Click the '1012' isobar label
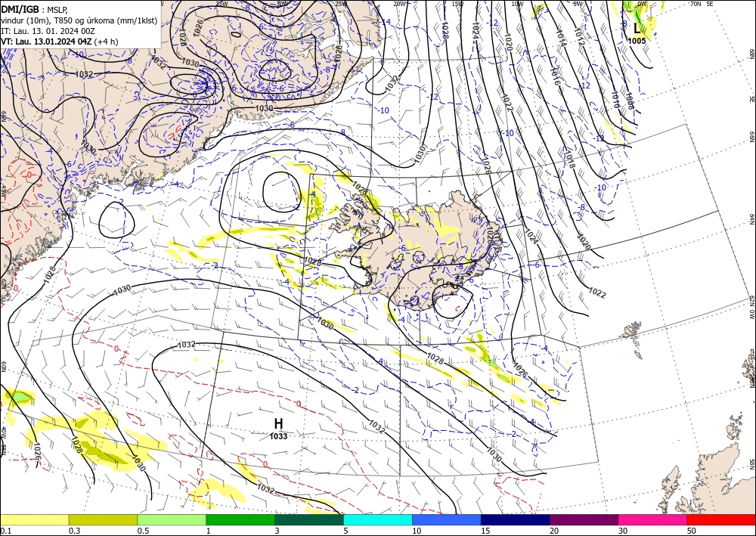This screenshot has width=756, height=536. click(x=580, y=36)
